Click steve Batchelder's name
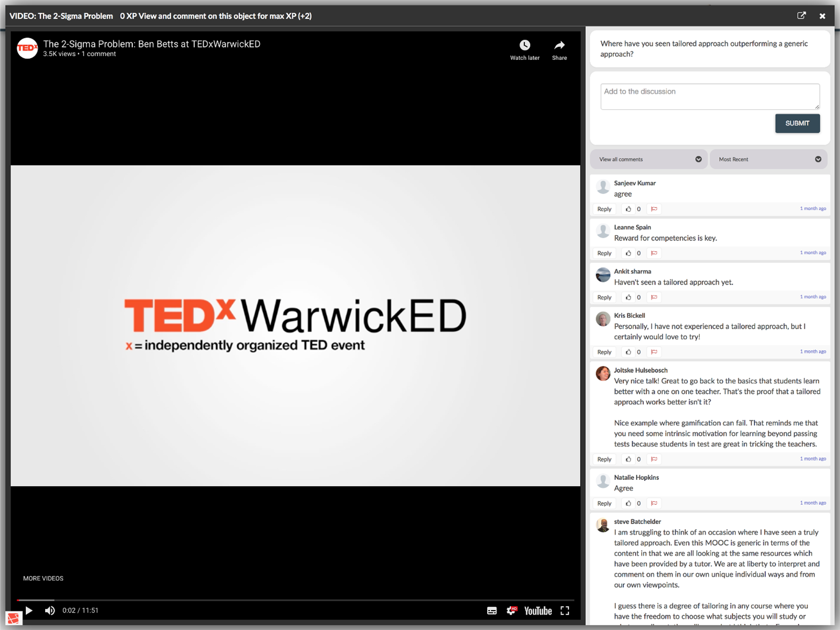This screenshot has height=630, width=840. pyautogui.click(x=637, y=521)
